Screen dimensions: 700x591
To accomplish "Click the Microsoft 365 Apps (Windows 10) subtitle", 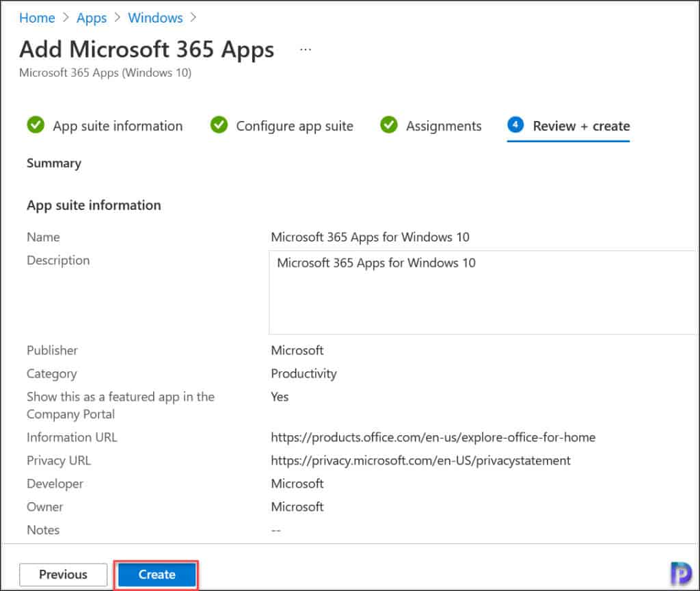I will tap(105, 73).
